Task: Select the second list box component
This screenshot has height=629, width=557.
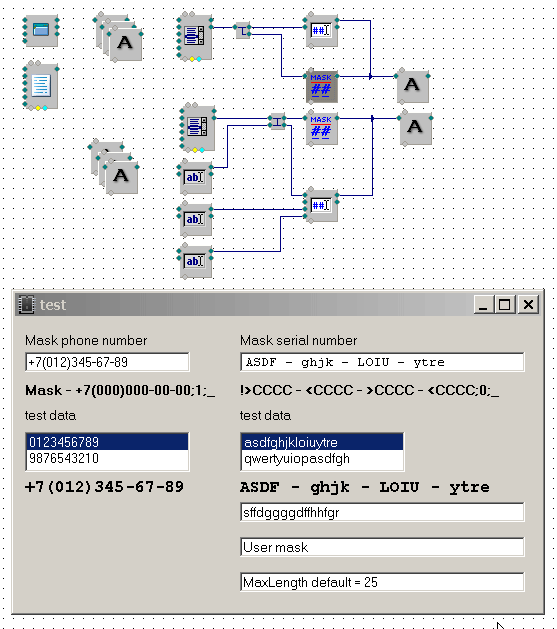Action: click(198, 128)
